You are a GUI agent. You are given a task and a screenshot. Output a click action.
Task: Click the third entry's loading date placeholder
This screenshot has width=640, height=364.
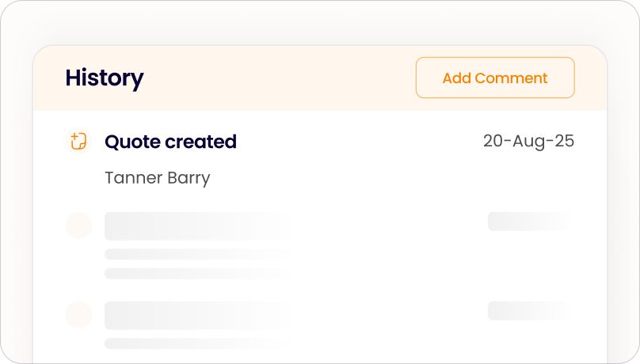tap(527, 311)
